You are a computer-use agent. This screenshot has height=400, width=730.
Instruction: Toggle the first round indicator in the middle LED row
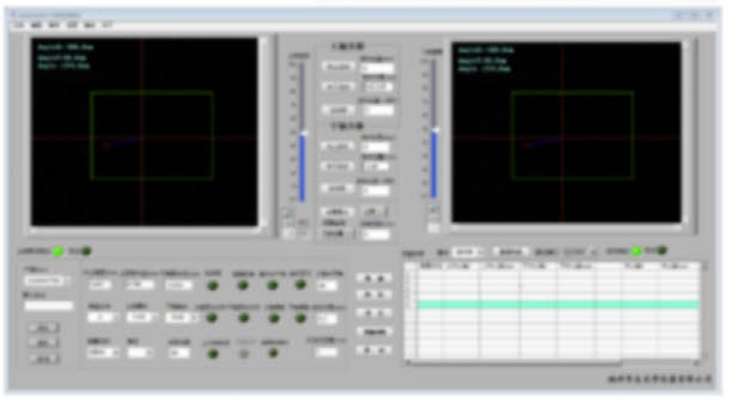pyautogui.click(x=211, y=317)
